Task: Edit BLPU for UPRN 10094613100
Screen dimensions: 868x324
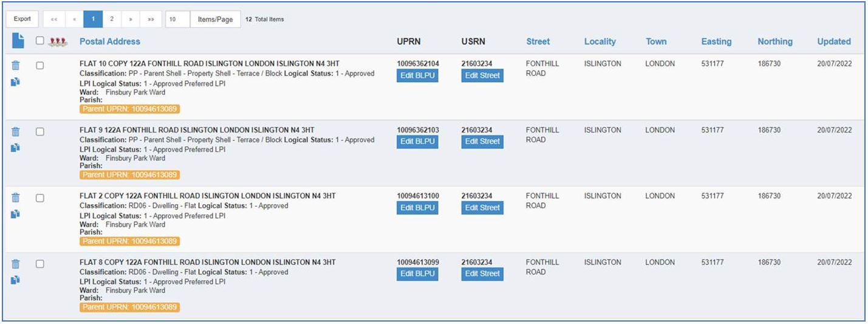Action: (x=417, y=207)
